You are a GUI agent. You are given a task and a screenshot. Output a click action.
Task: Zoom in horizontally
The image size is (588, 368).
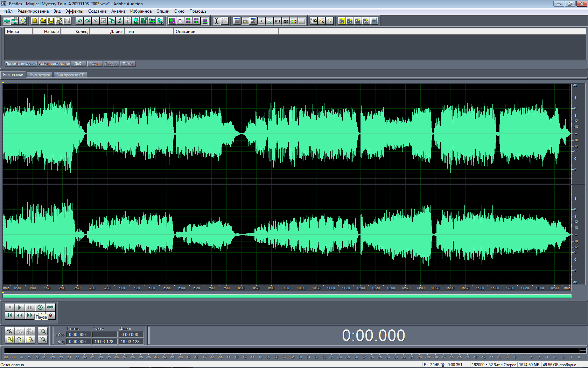[x=10, y=331]
